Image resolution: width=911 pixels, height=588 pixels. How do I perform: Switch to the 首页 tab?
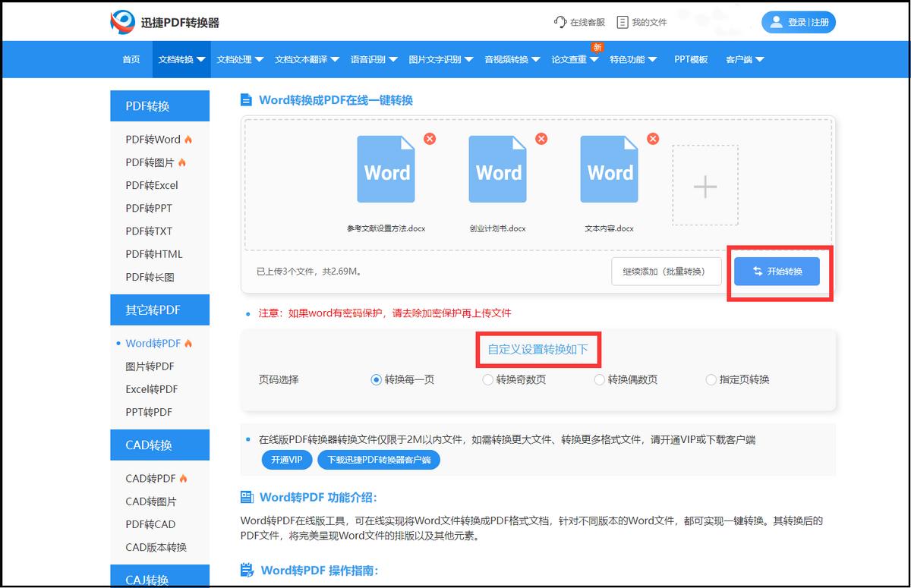[130, 59]
